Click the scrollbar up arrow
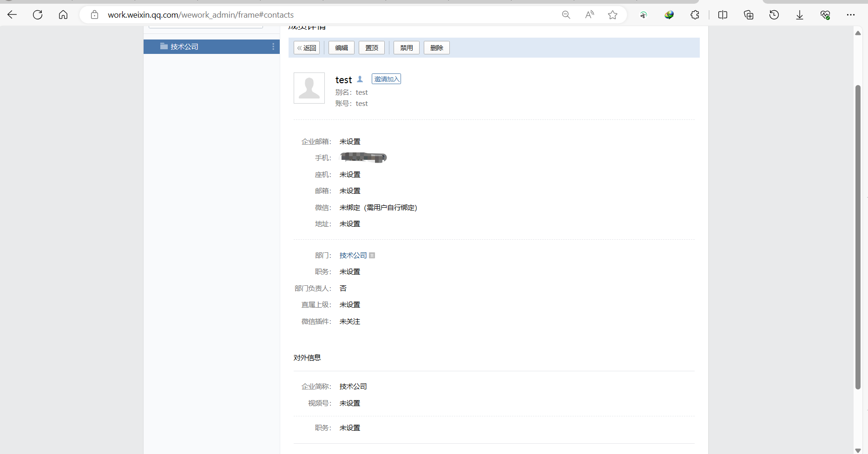This screenshot has width=868, height=454. click(858, 33)
